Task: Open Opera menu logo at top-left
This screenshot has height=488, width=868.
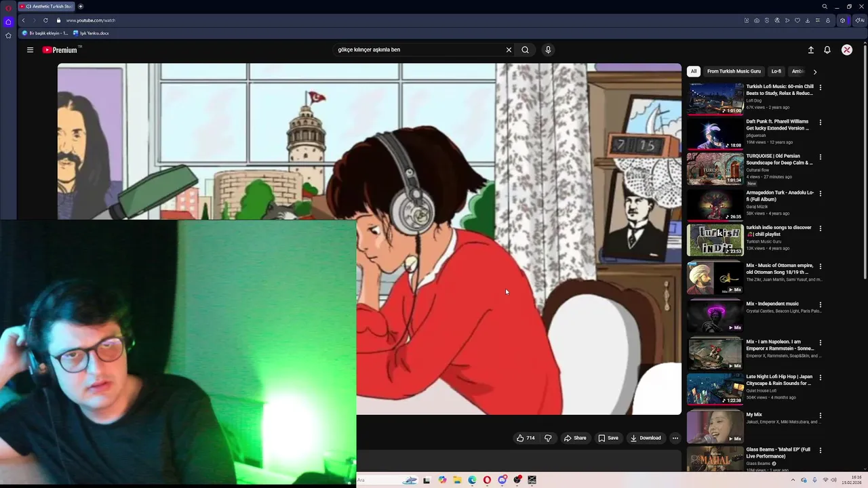Action: click(8, 7)
